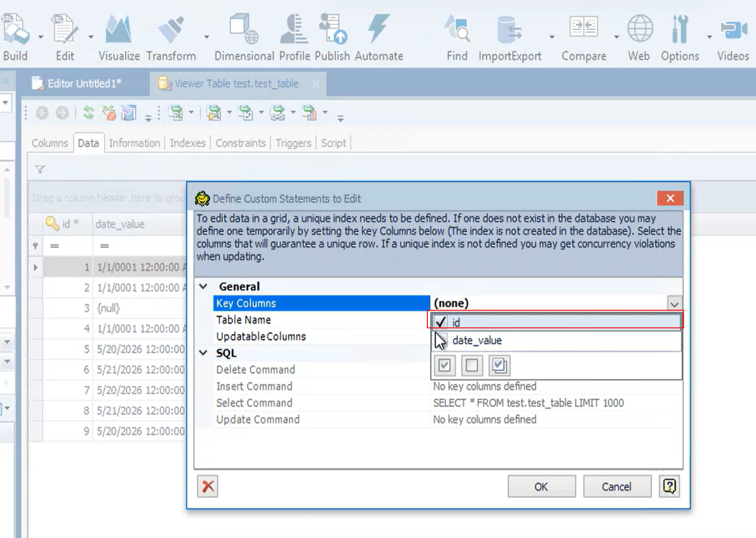The width and height of the screenshot is (756, 538).
Task: Confirm the dialog with OK
Action: point(541,486)
